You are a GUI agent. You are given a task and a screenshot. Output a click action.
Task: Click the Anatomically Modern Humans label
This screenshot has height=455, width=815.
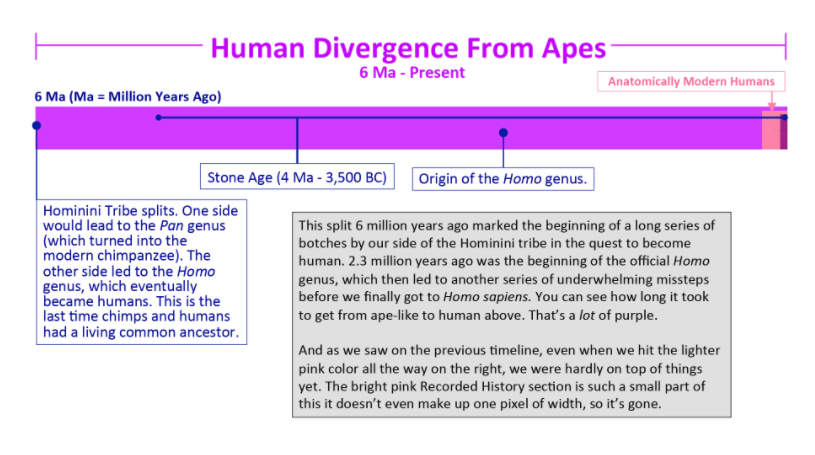pos(691,82)
